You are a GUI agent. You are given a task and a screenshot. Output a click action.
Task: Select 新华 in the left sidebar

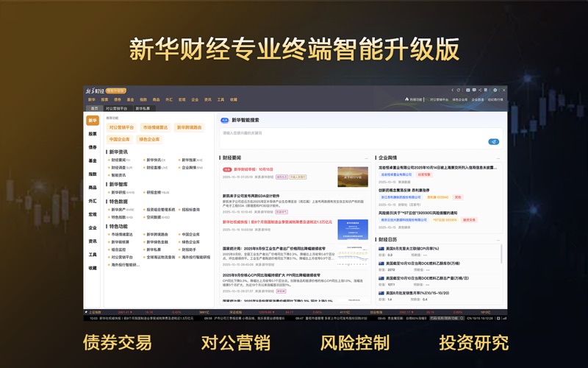(93, 120)
